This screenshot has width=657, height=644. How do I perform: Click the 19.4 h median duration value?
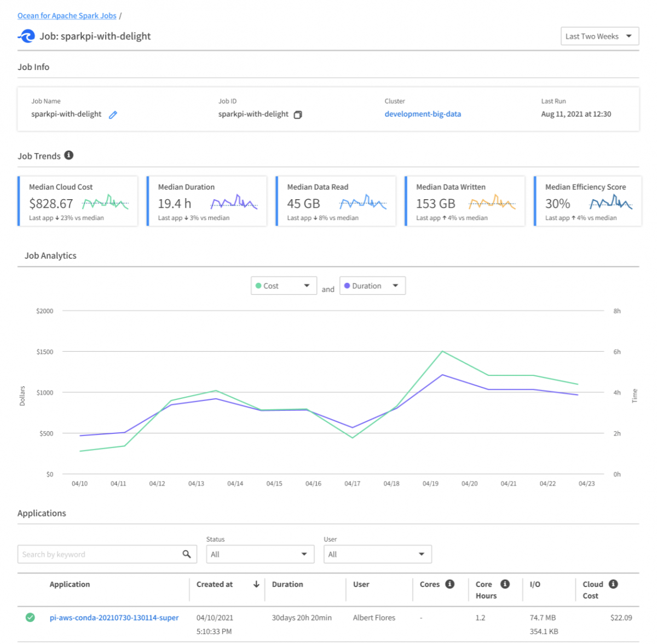tap(175, 204)
